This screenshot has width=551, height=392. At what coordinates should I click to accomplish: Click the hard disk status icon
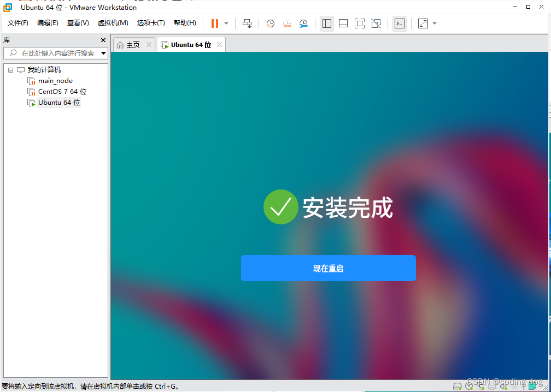click(x=456, y=386)
